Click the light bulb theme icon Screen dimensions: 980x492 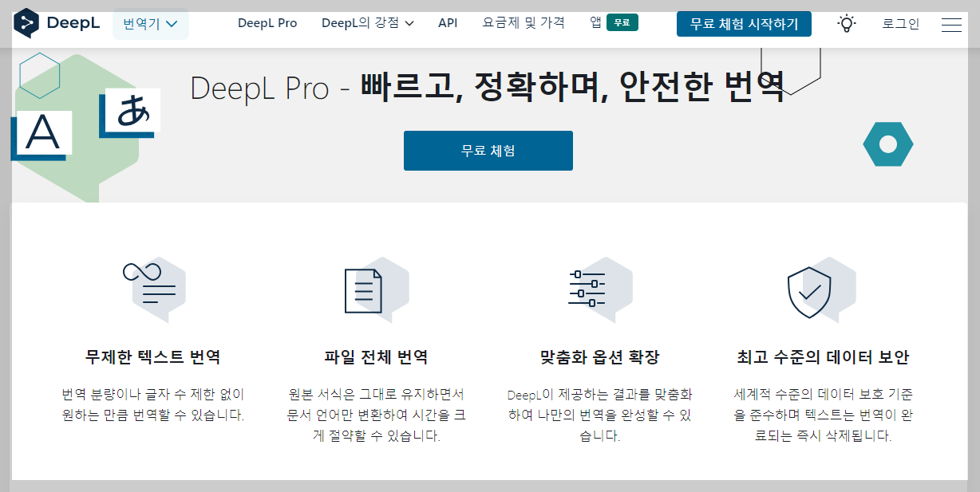coord(845,23)
